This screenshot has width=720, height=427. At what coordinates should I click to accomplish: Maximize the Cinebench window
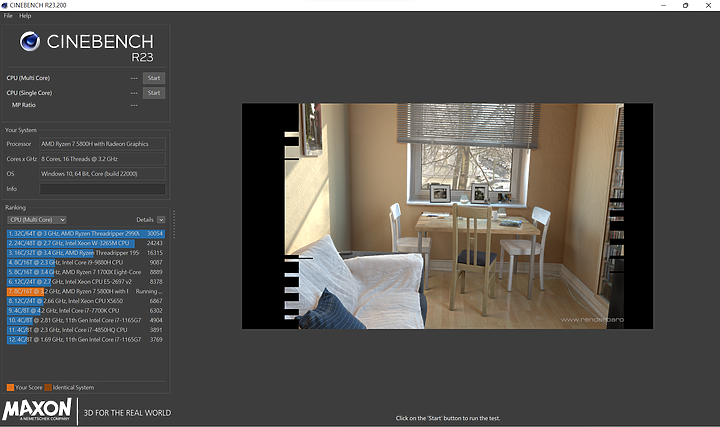pos(686,6)
